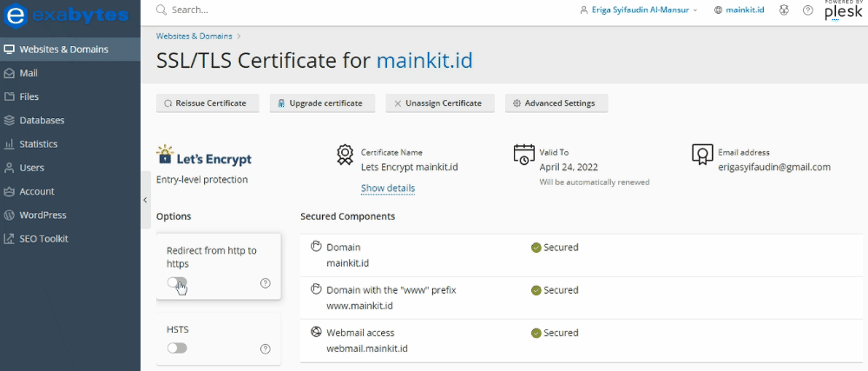Click the Files folder icon
Screen dimensions: 868x371
click(x=9, y=97)
